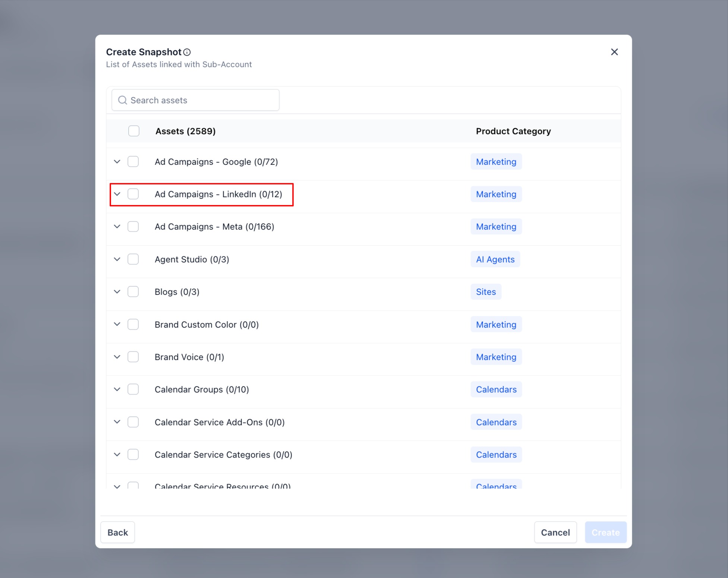Viewport: 728px width, 578px height.
Task: Click the search magnifier icon
Action: [122, 100]
